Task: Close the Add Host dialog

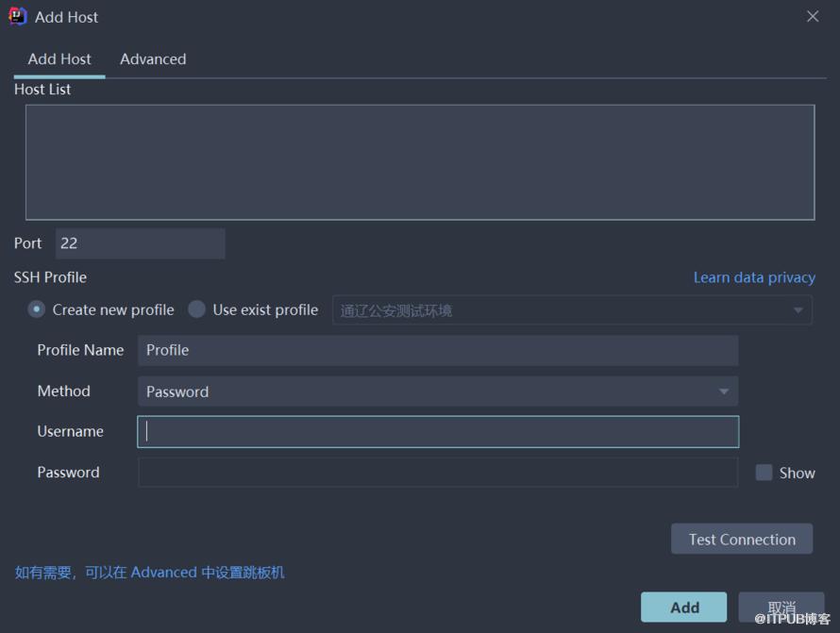Action: click(812, 17)
